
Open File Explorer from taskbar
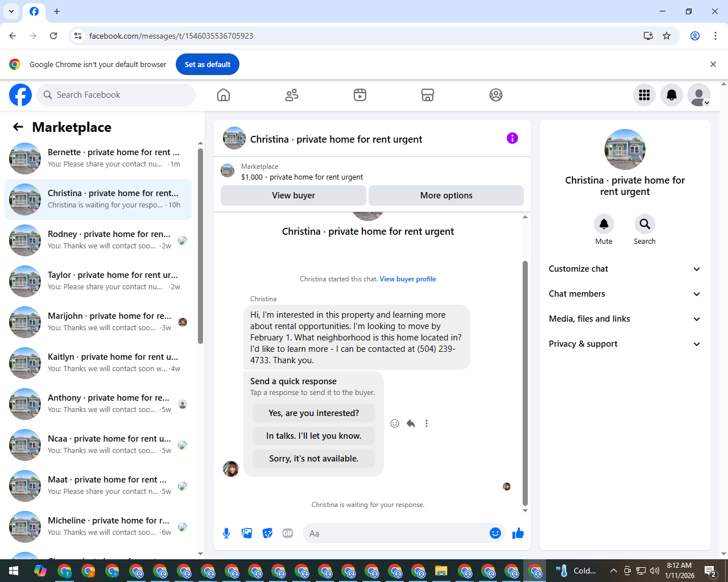441,571
